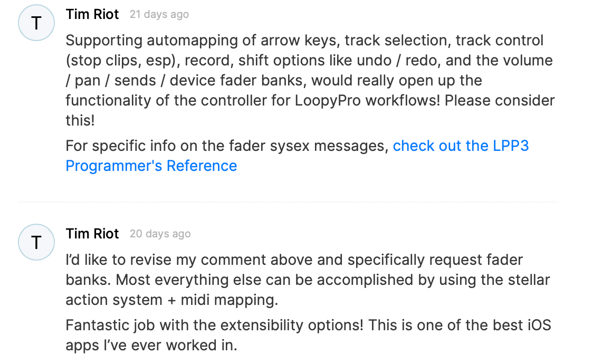Click the "Please consider" text in first comment
This screenshot has width=593, height=364.
tap(500, 100)
